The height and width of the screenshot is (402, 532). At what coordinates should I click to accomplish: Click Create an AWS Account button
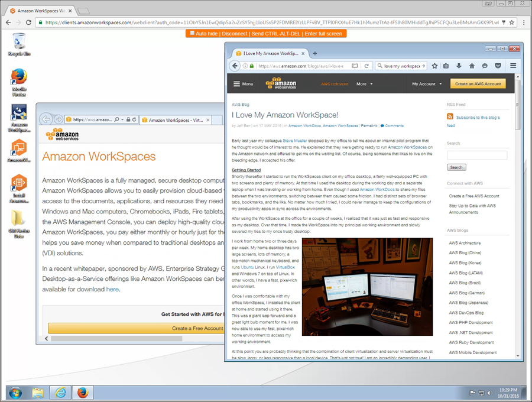478,83
